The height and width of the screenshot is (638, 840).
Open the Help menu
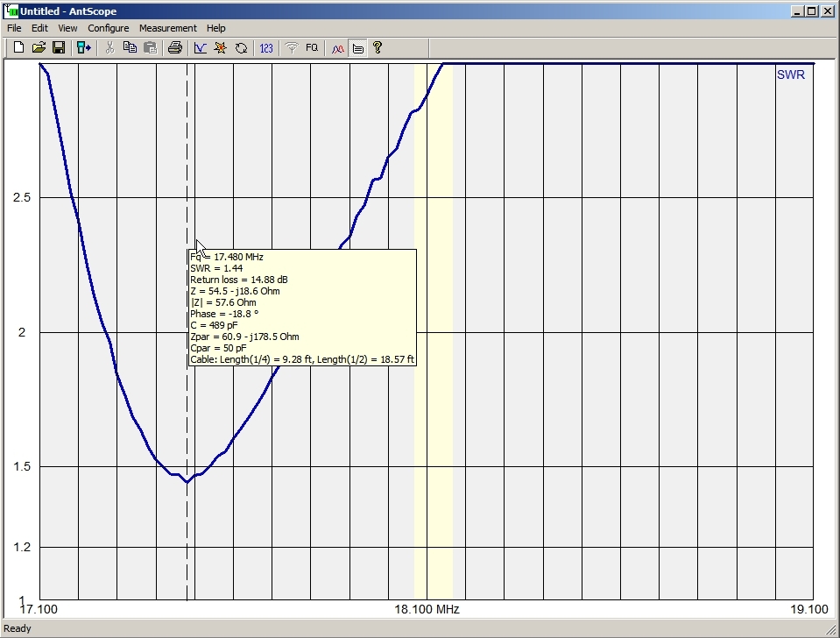[x=215, y=28]
